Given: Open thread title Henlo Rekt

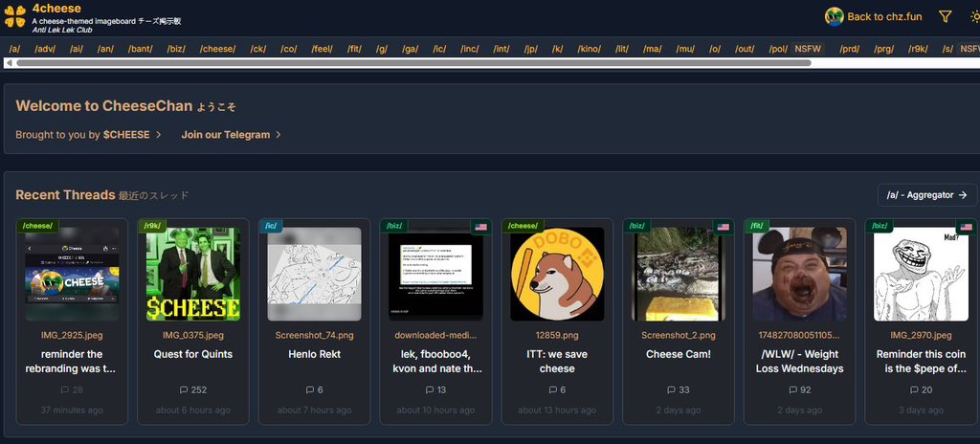Looking at the screenshot, I should click(314, 354).
